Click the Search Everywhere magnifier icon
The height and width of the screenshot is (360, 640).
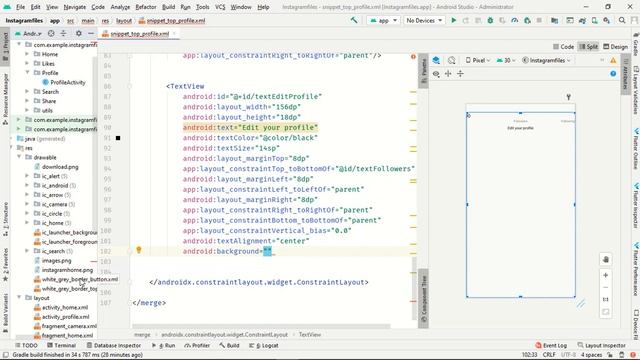[622, 20]
